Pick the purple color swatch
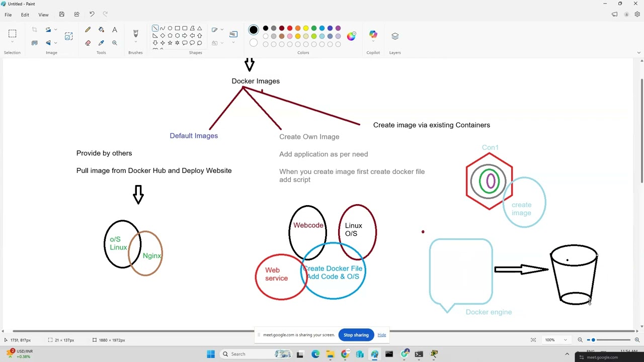The width and height of the screenshot is (644, 362). [338, 28]
